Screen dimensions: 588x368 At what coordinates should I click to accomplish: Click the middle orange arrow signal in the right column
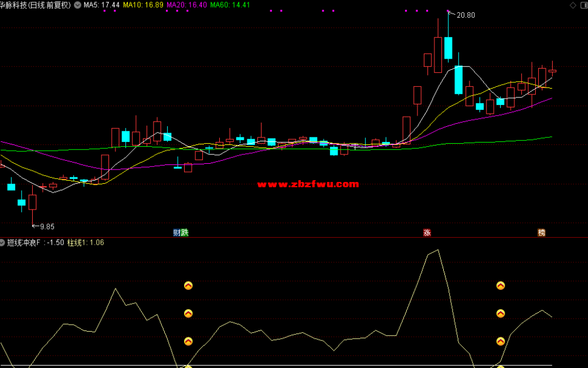tap(501, 313)
